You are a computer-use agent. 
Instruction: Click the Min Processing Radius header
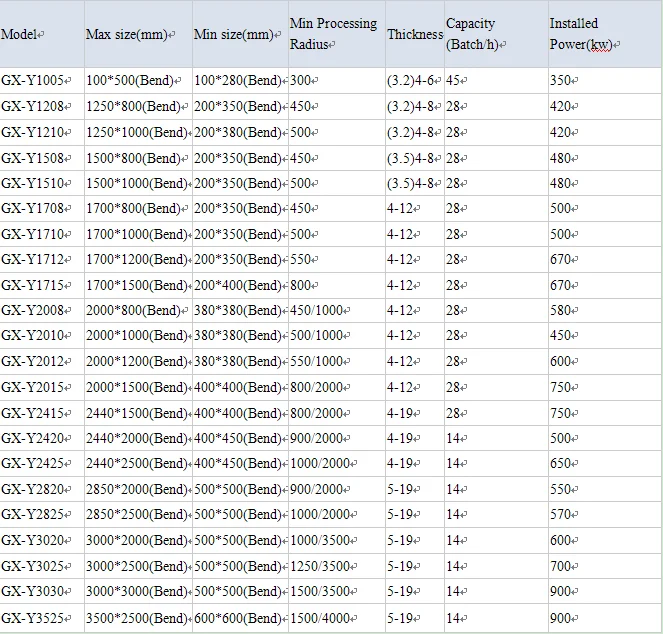click(334, 33)
